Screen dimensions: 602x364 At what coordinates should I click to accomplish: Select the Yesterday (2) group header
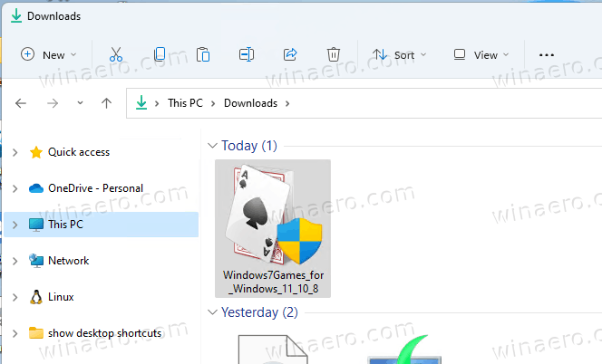259,312
